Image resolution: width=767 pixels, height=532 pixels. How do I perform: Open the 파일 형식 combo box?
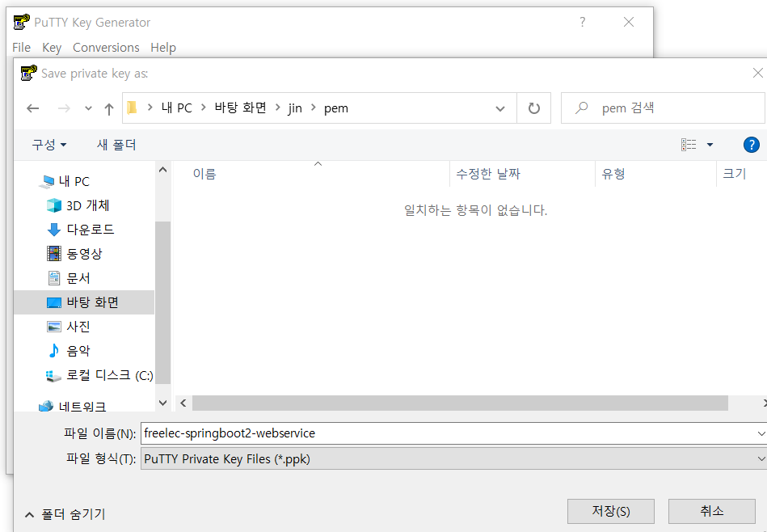pos(453,458)
